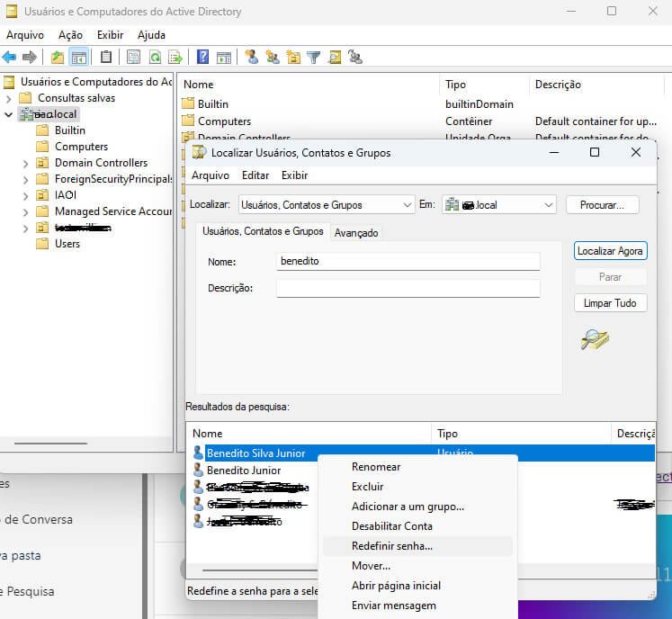Select the Computers node in the tree

click(81, 147)
